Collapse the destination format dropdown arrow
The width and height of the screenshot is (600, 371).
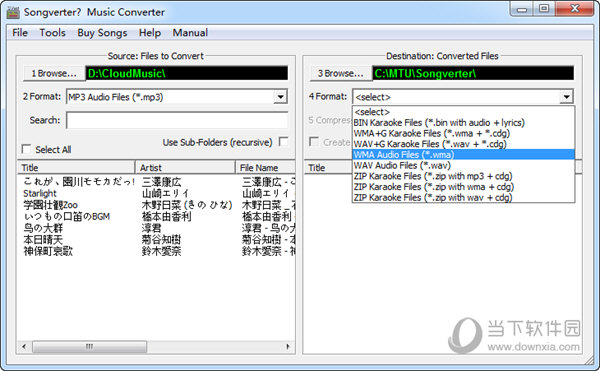point(566,97)
